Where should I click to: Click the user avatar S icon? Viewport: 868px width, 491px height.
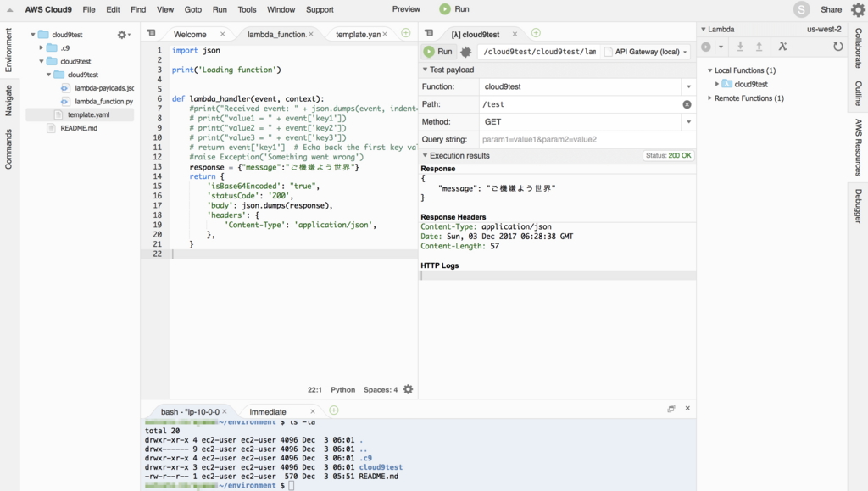pos(801,9)
